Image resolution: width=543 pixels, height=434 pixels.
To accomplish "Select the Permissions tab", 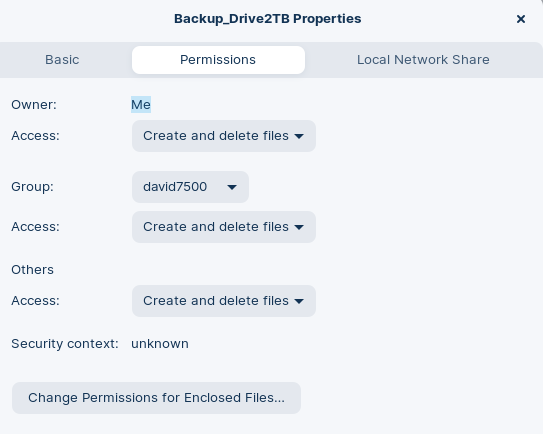I will coord(218,60).
